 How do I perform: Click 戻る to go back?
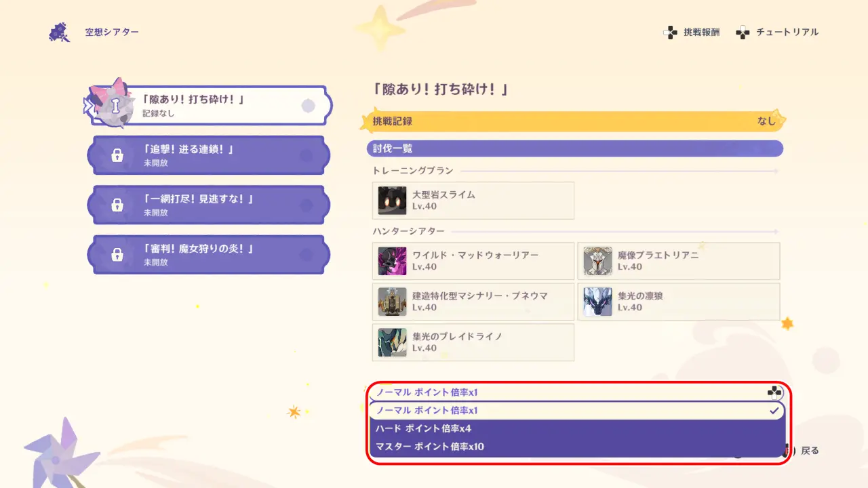[810, 451]
